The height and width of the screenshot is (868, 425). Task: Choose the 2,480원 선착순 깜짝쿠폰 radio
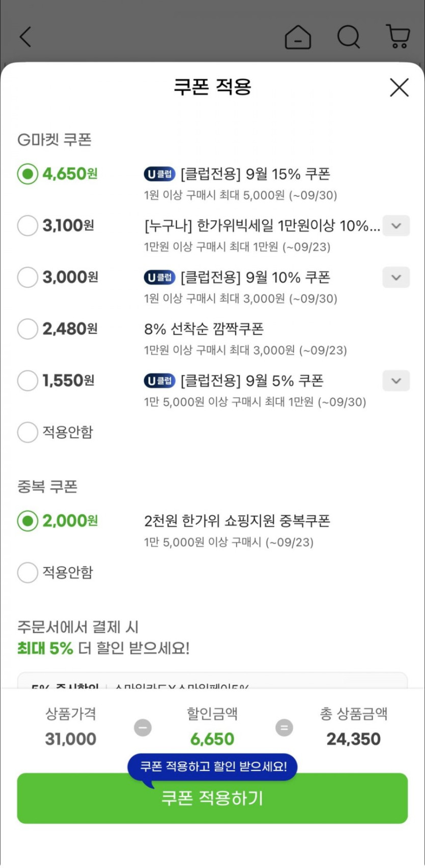pyautogui.click(x=27, y=329)
